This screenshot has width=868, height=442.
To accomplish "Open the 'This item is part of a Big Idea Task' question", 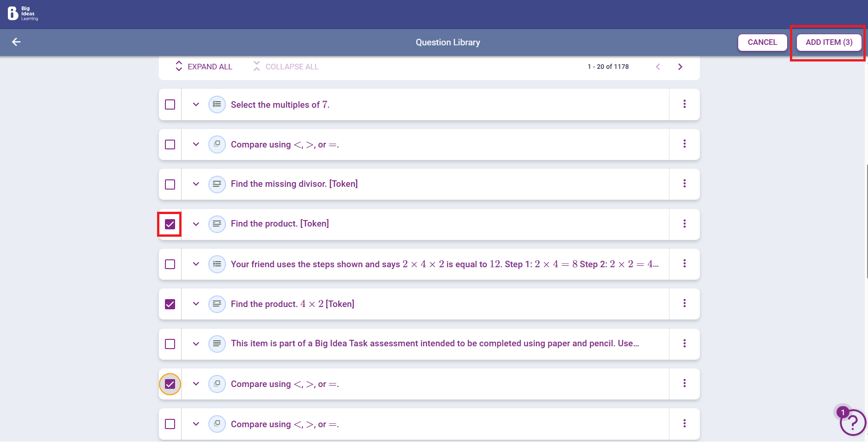I will [x=434, y=344].
